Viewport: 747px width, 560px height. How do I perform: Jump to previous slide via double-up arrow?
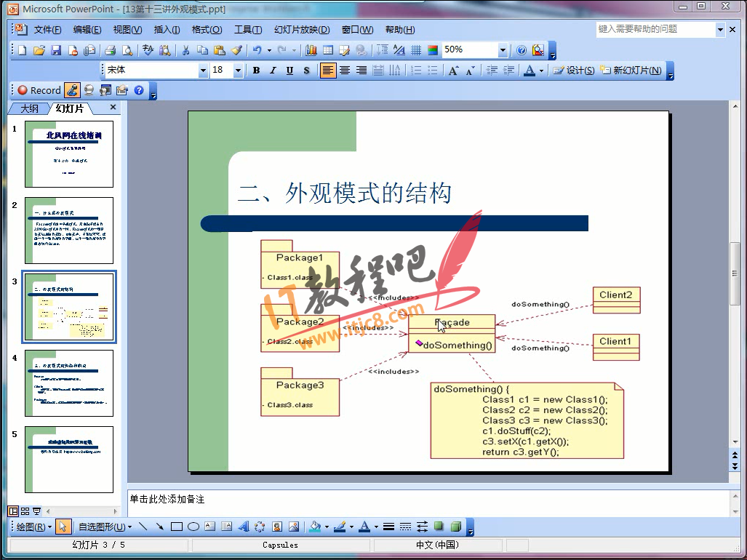click(735, 456)
